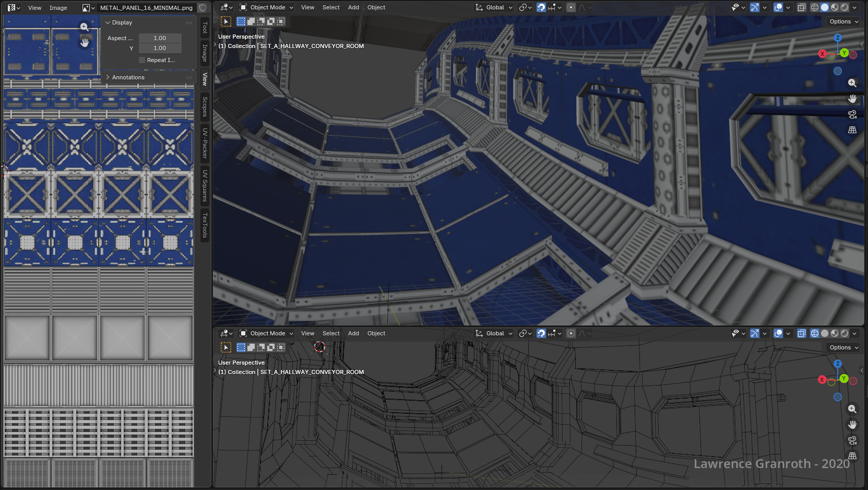Click the Aspect X value field
The width and height of the screenshot is (868, 490).
[x=160, y=38]
